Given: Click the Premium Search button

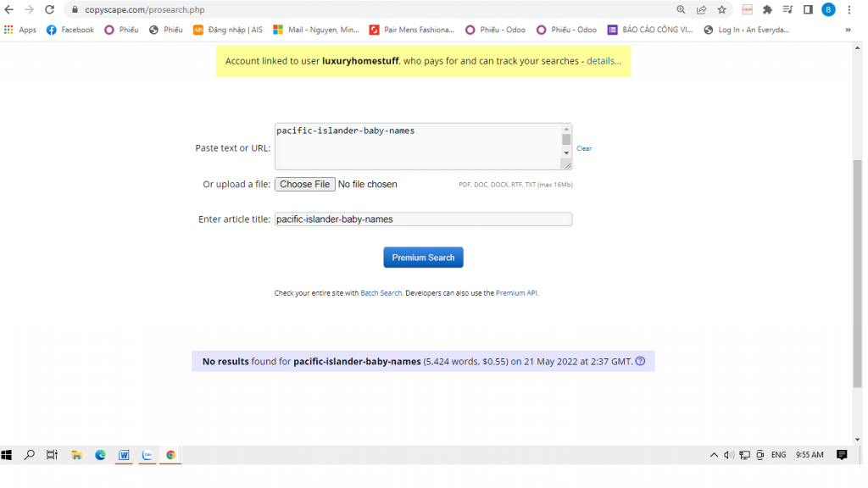Looking at the screenshot, I should tap(423, 258).
